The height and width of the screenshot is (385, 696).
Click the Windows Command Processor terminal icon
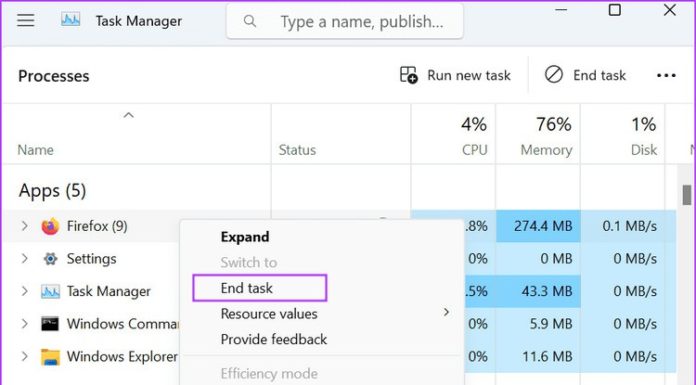[50, 324]
